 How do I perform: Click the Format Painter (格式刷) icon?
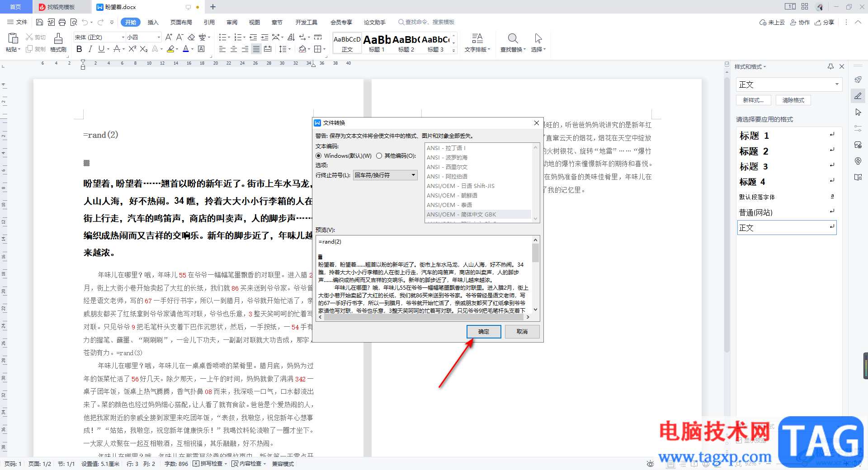click(x=58, y=38)
